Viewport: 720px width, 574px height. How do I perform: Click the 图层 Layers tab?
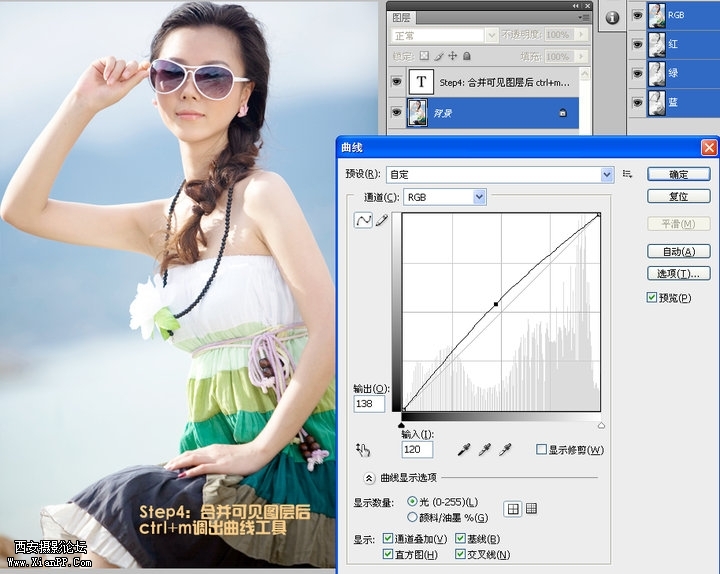click(x=401, y=18)
